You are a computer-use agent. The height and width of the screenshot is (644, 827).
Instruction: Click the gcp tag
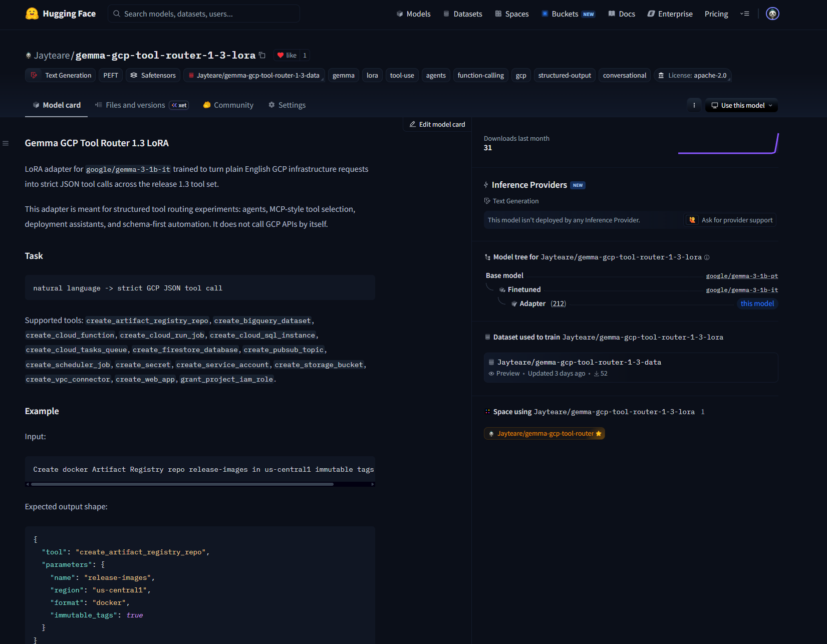pyautogui.click(x=521, y=75)
